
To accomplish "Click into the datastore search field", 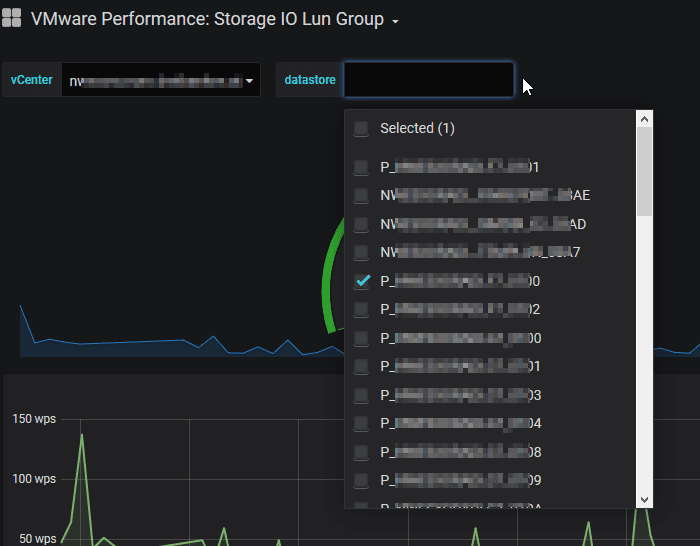I will point(429,79).
